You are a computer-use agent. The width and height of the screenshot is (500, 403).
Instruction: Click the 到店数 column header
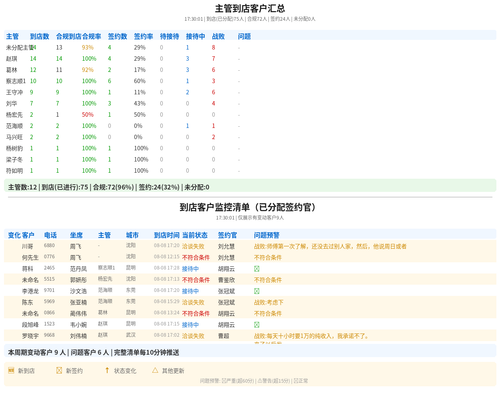(39, 36)
